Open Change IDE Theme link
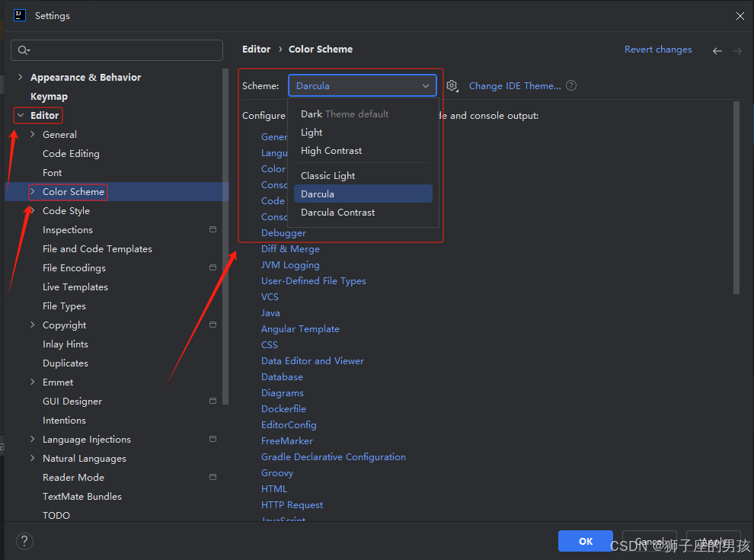 [x=515, y=86]
